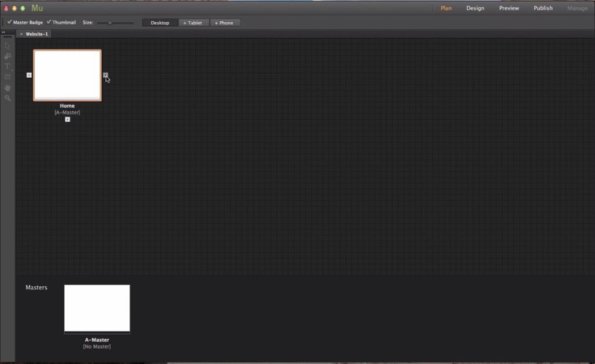Screen dimensions: 595x364
Task: Select the Selection arrow tool
Action: coord(7,46)
